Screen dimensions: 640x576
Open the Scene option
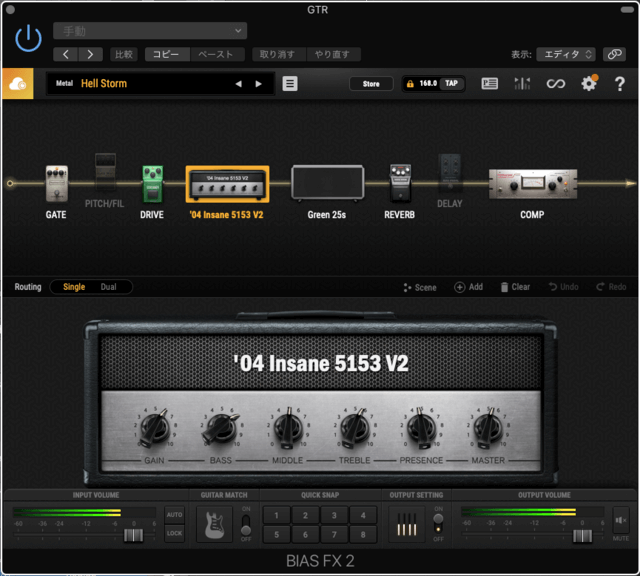[420, 287]
